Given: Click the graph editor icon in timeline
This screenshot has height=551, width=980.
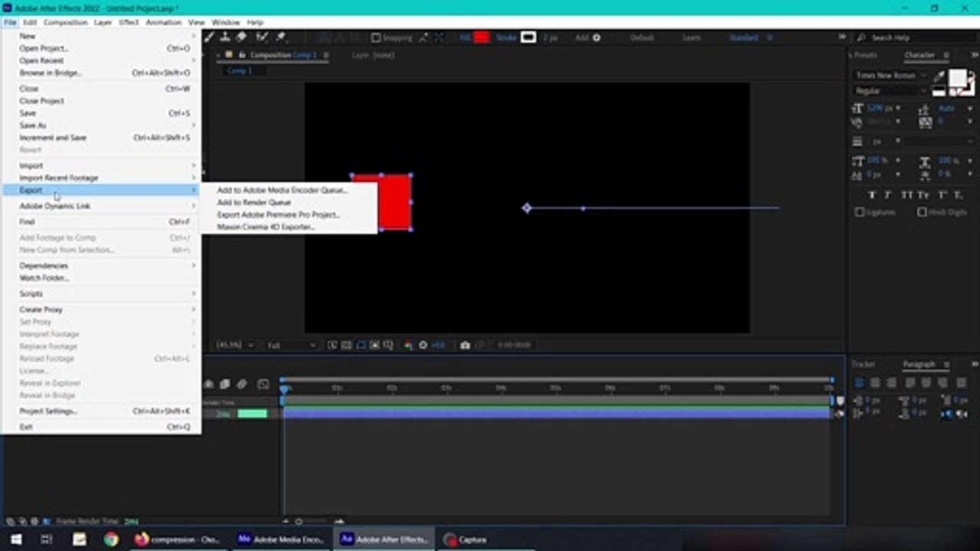Looking at the screenshot, I should point(263,384).
